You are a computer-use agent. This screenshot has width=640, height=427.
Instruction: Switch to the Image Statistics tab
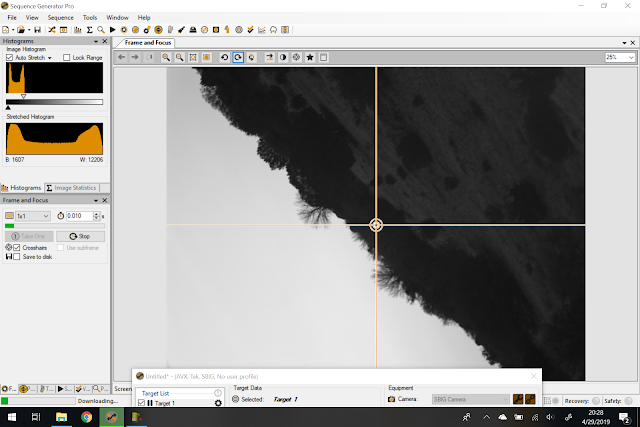(x=71, y=188)
